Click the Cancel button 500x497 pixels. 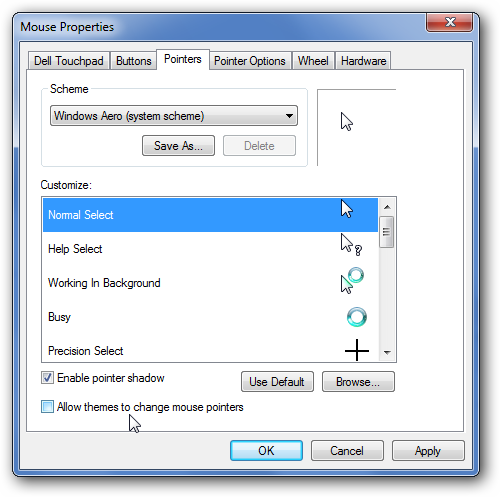click(347, 451)
